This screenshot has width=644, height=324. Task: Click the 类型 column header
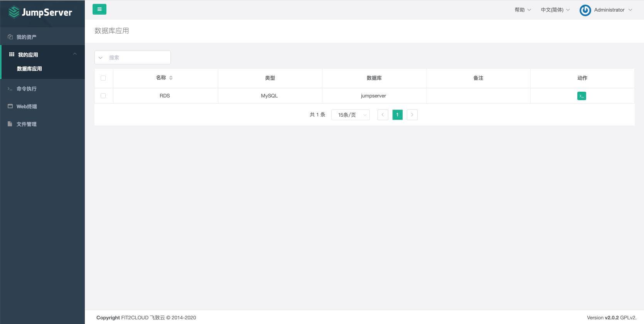(x=270, y=78)
